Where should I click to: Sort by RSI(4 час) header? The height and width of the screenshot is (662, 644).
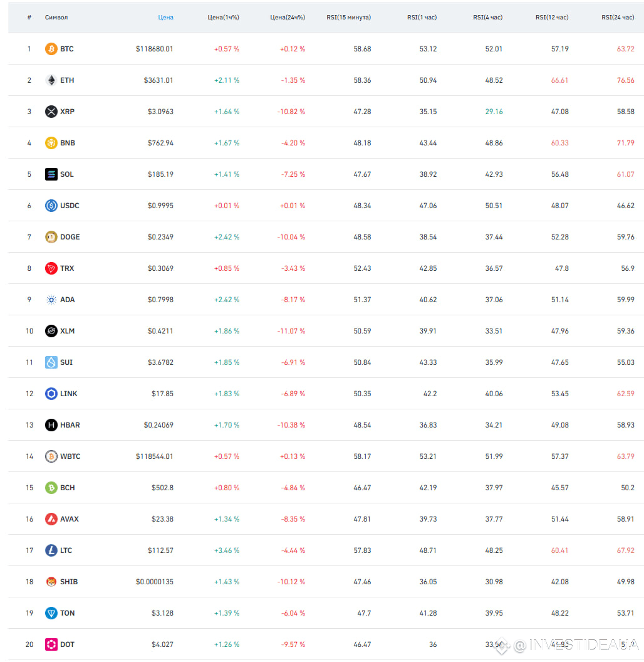pos(487,18)
